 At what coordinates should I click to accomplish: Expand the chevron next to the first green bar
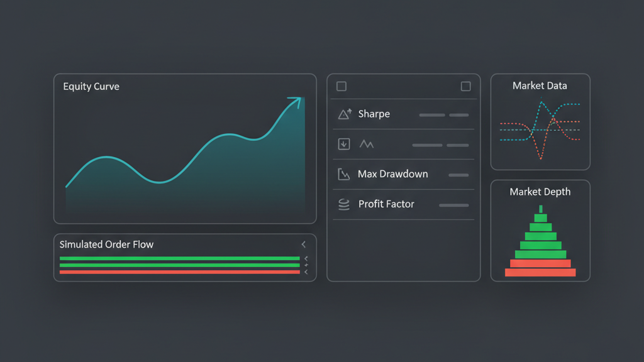click(306, 258)
